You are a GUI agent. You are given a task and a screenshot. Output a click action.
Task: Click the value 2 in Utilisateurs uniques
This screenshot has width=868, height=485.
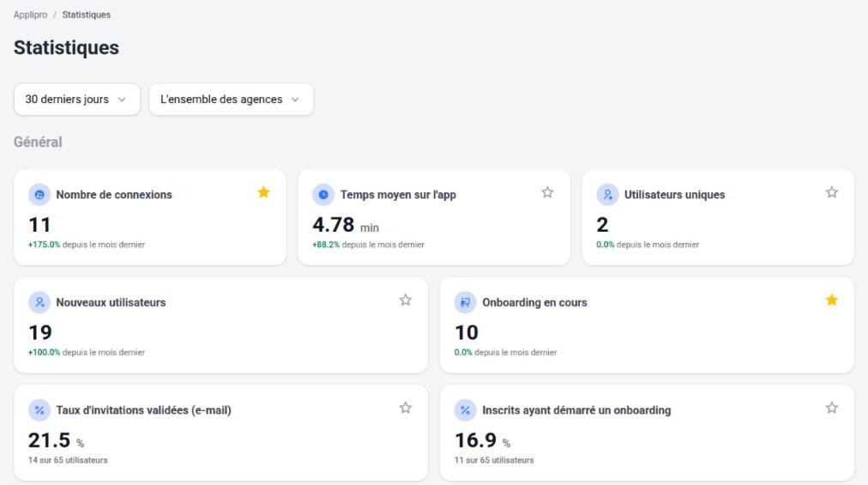point(602,225)
